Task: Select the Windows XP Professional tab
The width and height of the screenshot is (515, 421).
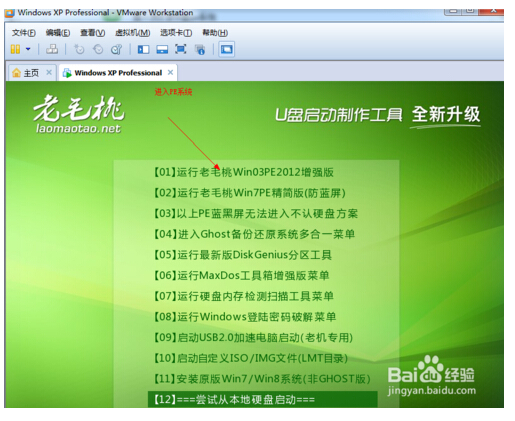Action: point(118,73)
